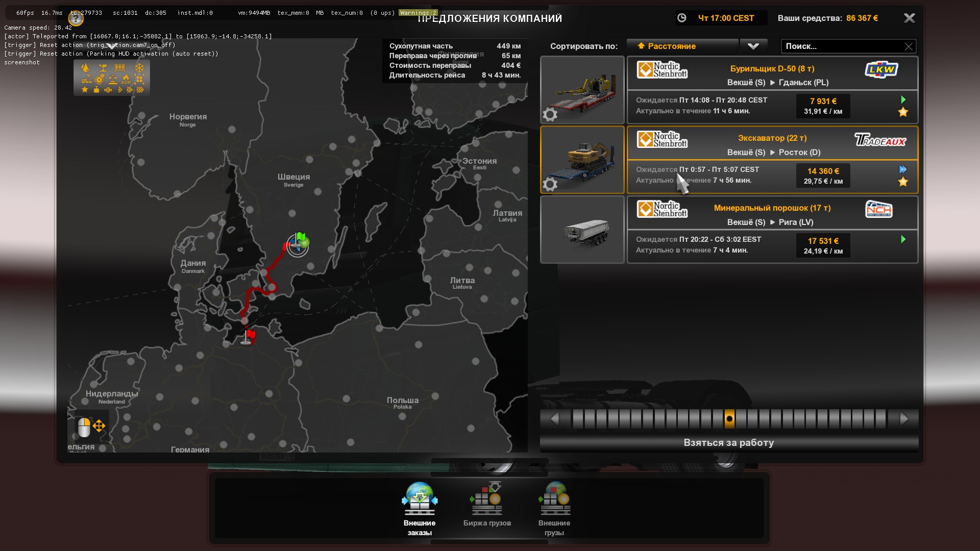The height and width of the screenshot is (551, 980).
Task: Select the Экскаватор (22 т) job offer
Action: point(772,160)
